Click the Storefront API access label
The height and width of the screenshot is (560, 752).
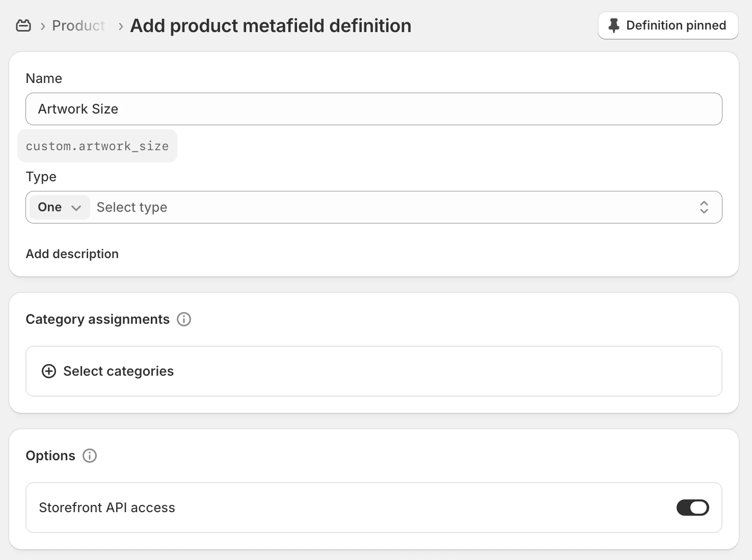(x=107, y=508)
